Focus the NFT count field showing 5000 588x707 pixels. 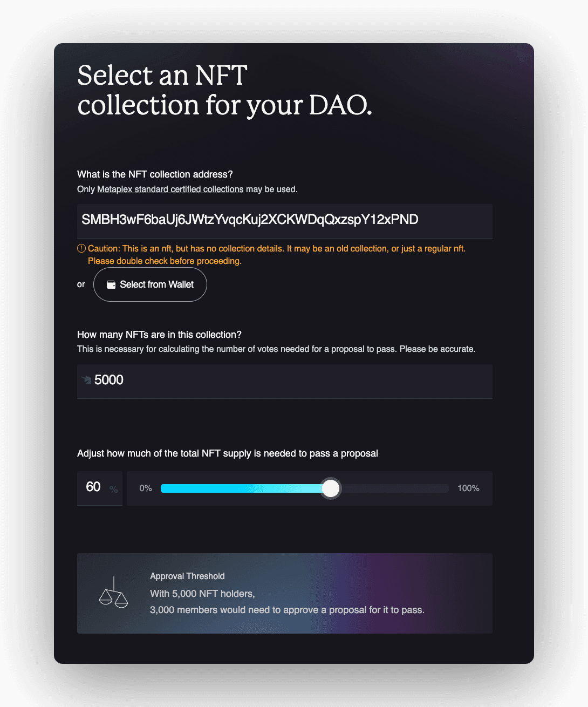[284, 381]
